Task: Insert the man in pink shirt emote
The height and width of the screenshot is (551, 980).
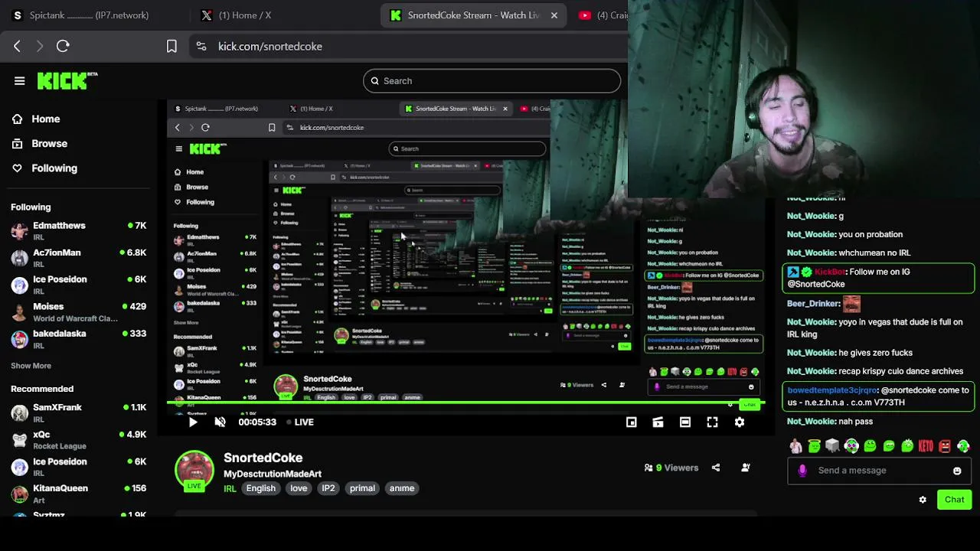Action: (796, 445)
